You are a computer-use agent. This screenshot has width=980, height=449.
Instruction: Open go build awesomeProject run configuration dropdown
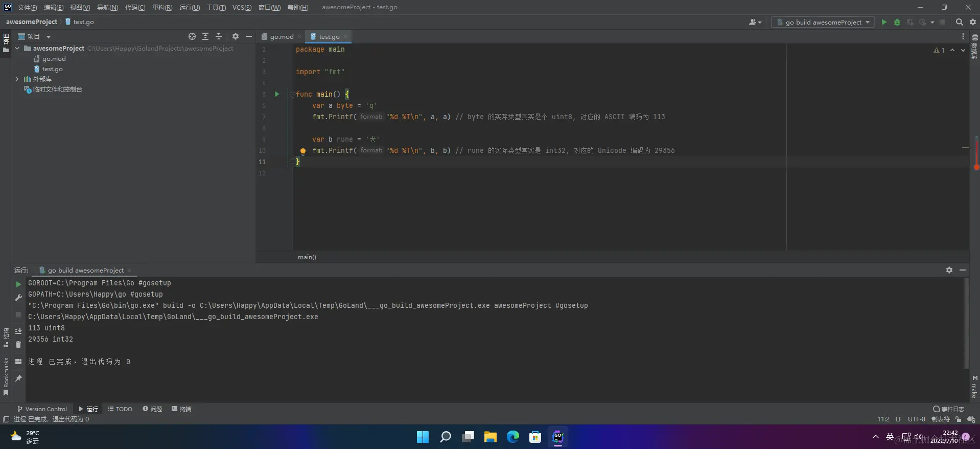click(823, 22)
